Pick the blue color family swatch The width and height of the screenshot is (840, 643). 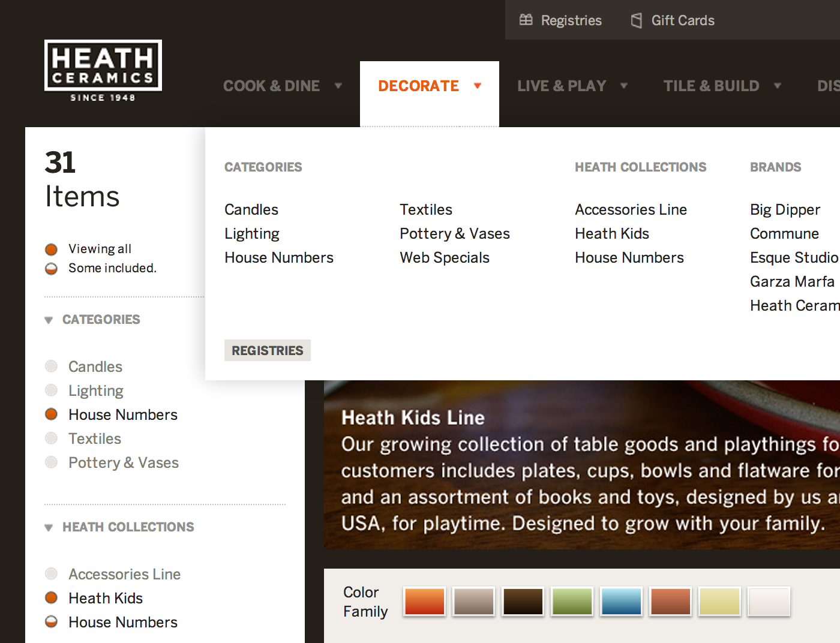click(x=622, y=602)
